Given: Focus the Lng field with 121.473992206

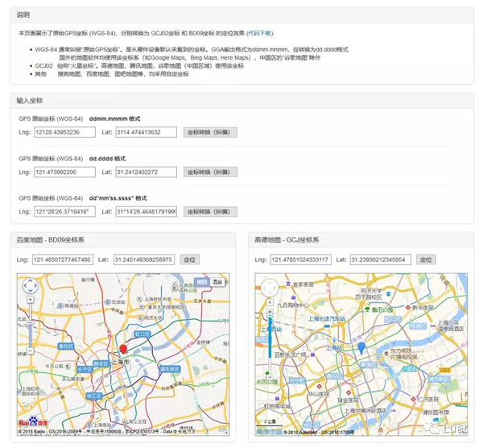Looking at the screenshot, I should [x=64, y=172].
